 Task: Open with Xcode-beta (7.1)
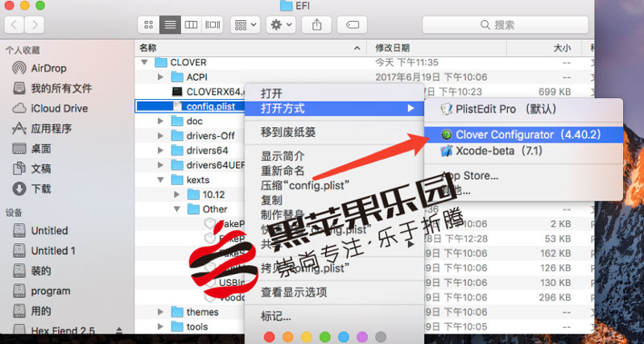[524, 151]
